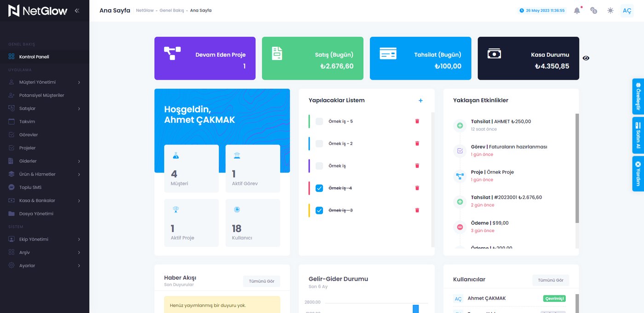The height and width of the screenshot is (313, 644).
Task: Click the coins icon in header
Action: tap(593, 10)
